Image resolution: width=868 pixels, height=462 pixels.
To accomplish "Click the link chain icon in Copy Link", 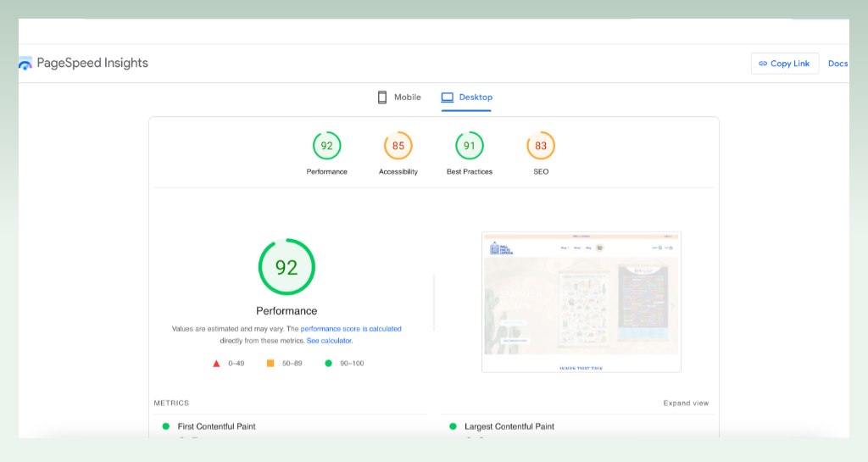I will (x=763, y=64).
